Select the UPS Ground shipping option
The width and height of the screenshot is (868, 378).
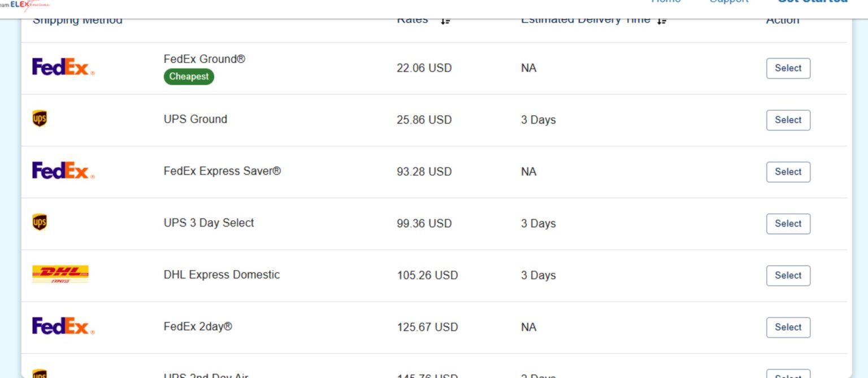pyautogui.click(x=788, y=120)
